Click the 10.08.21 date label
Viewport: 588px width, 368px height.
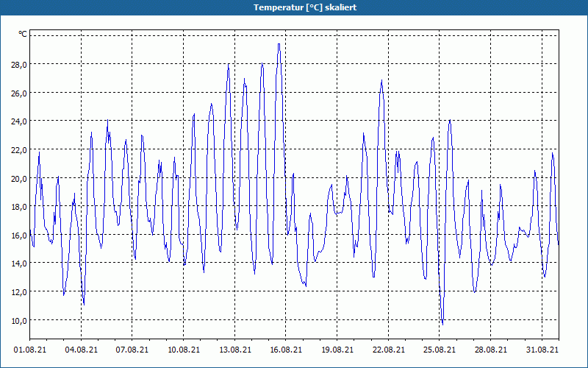184,350
